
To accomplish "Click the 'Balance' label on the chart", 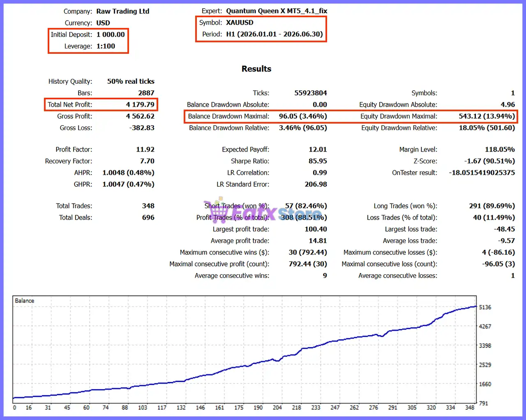I will 24,301.
